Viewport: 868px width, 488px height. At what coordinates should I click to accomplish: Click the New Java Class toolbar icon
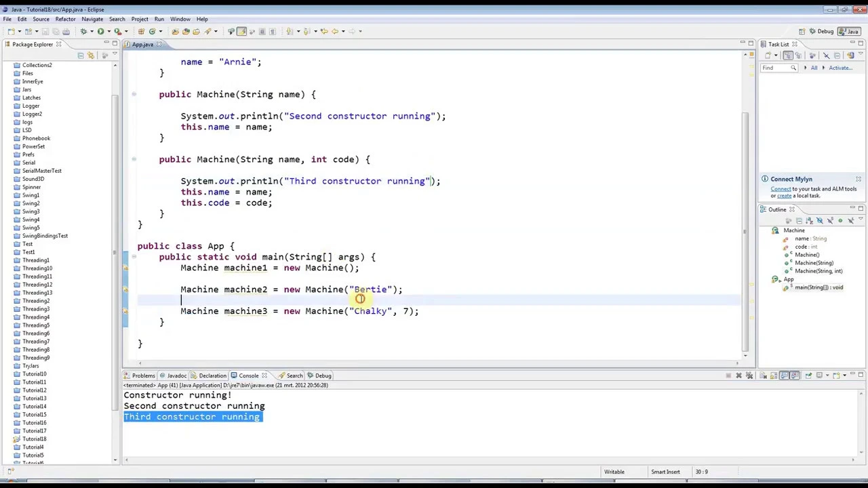pos(152,31)
